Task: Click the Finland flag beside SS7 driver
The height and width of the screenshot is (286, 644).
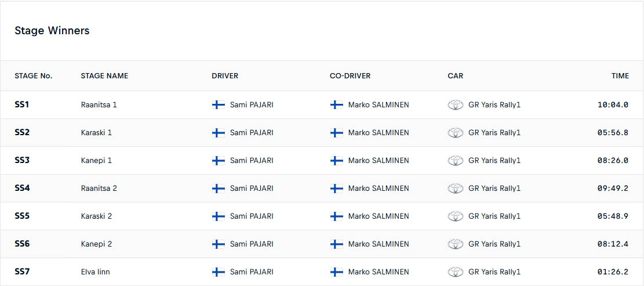Action: 219,272
